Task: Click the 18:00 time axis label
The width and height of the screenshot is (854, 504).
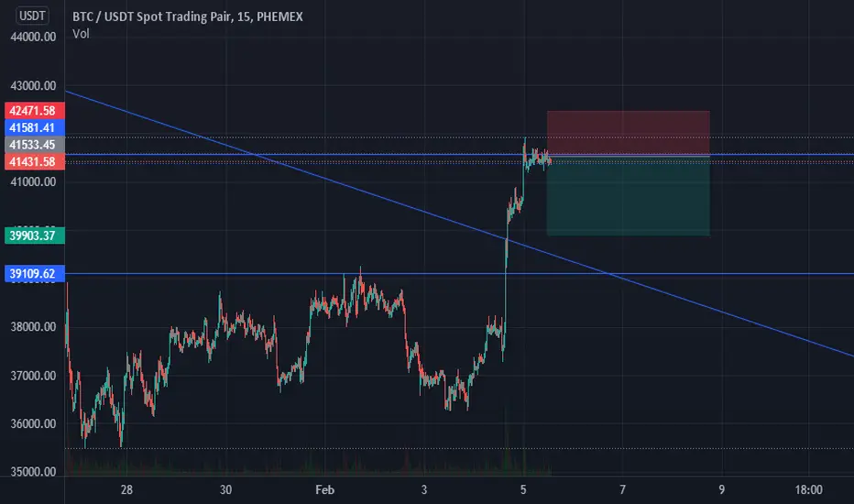Action: [x=808, y=490]
